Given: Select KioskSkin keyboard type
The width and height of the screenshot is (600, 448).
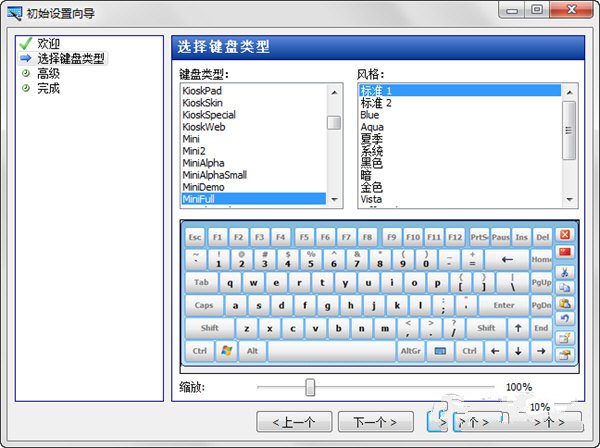Looking at the screenshot, I should coord(254,103).
